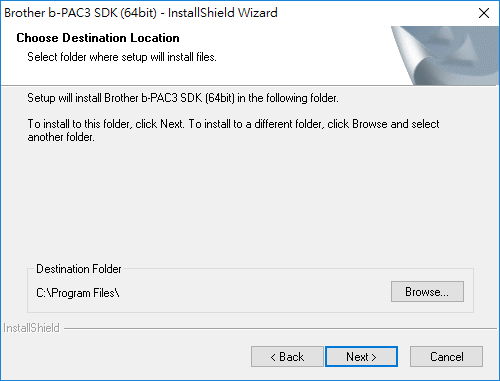The width and height of the screenshot is (500, 381).
Task: Go to previous step with < Back
Action: pos(287,357)
